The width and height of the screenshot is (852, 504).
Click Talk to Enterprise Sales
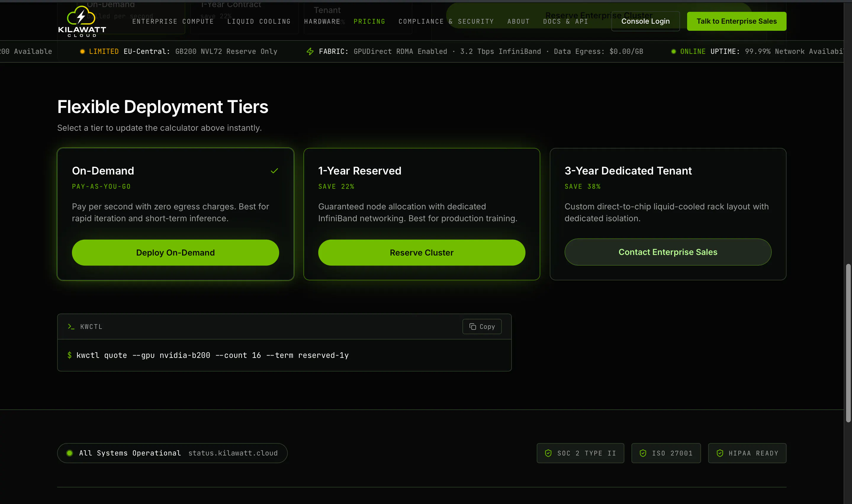(x=737, y=21)
